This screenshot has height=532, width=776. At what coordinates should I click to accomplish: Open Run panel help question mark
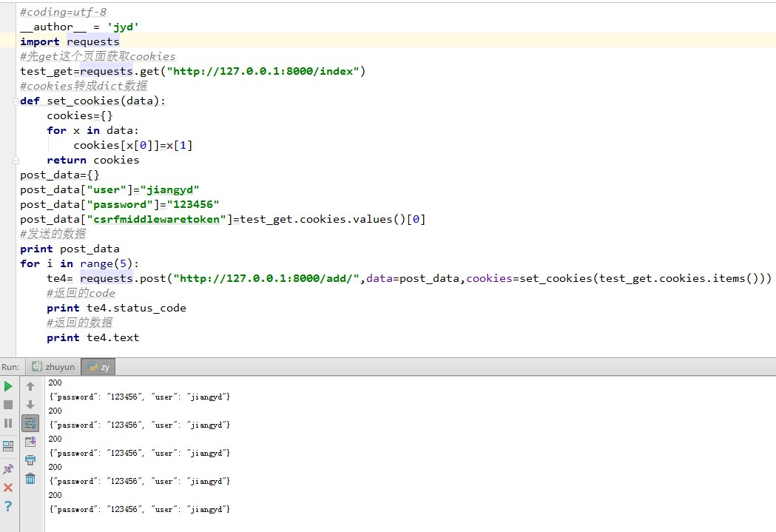8,506
